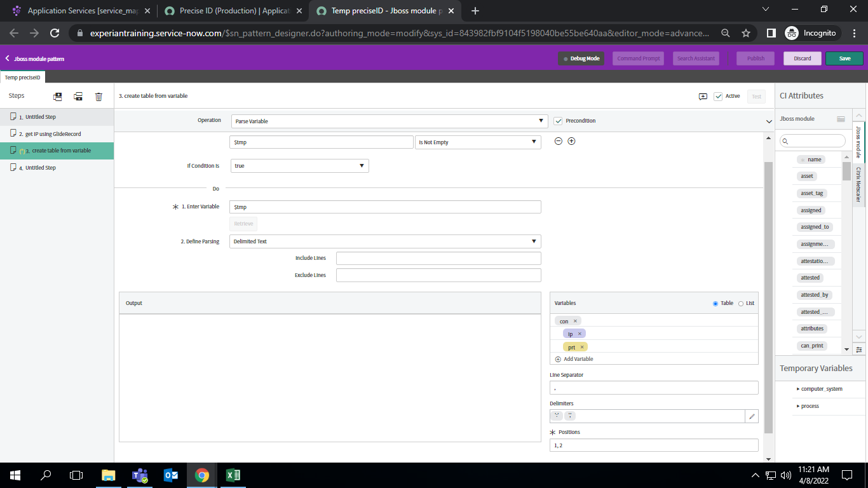Open Excel from the taskbar
This screenshot has width=868, height=488.
233,475
